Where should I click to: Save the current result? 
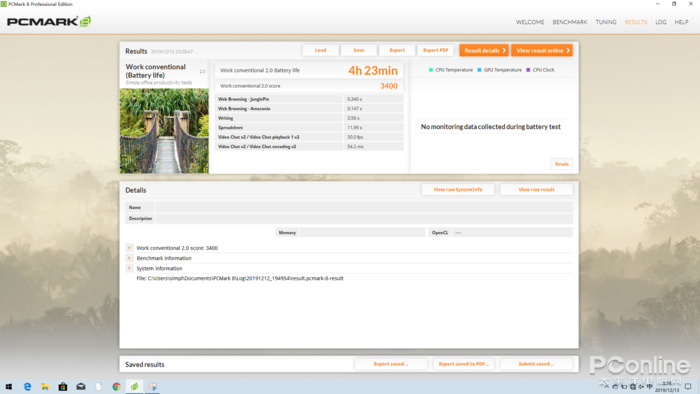click(359, 50)
